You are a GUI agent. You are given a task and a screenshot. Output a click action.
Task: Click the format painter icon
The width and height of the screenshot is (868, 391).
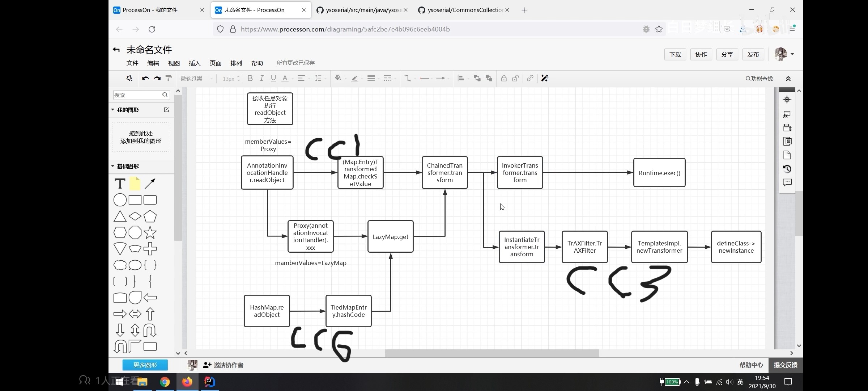point(169,78)
